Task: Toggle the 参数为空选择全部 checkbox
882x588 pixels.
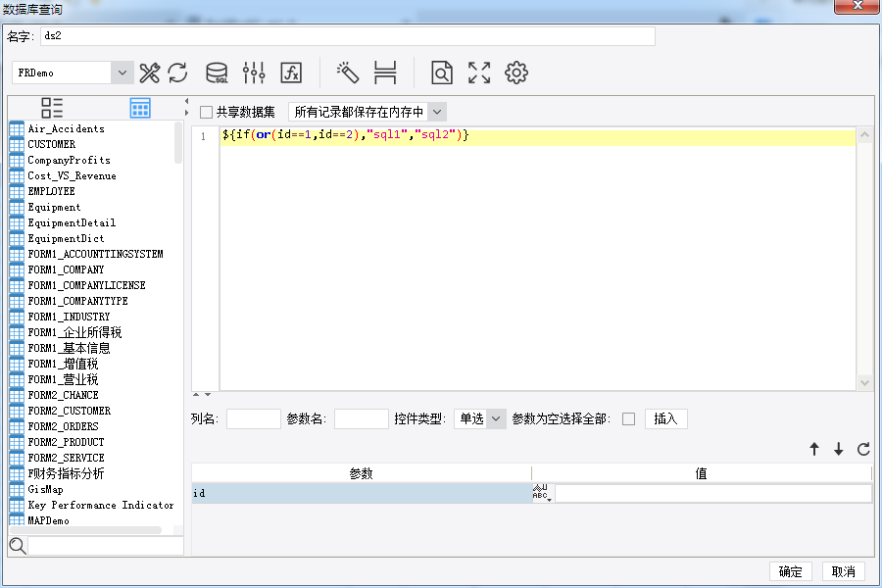Action: (629, 419)
